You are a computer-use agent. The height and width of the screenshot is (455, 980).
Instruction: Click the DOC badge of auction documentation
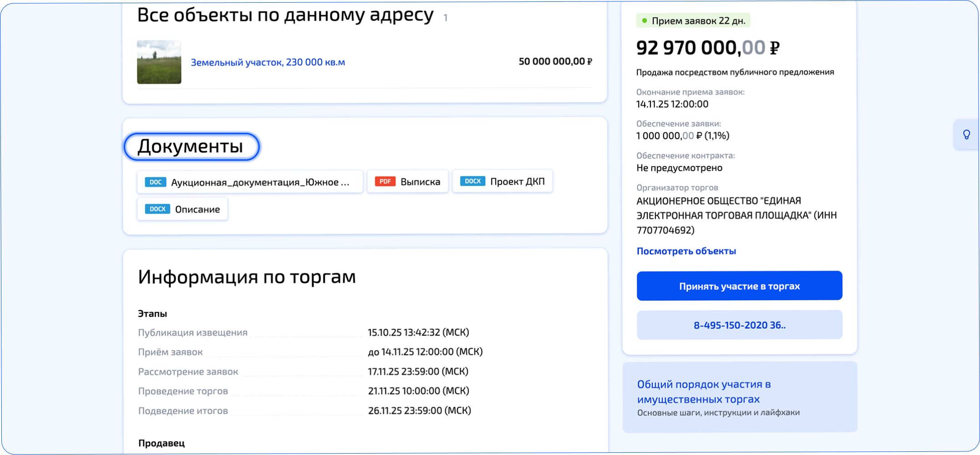coord(155,182)
